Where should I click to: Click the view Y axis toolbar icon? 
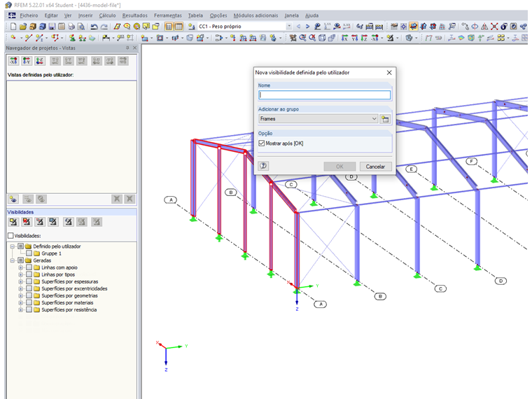point(355,38)
